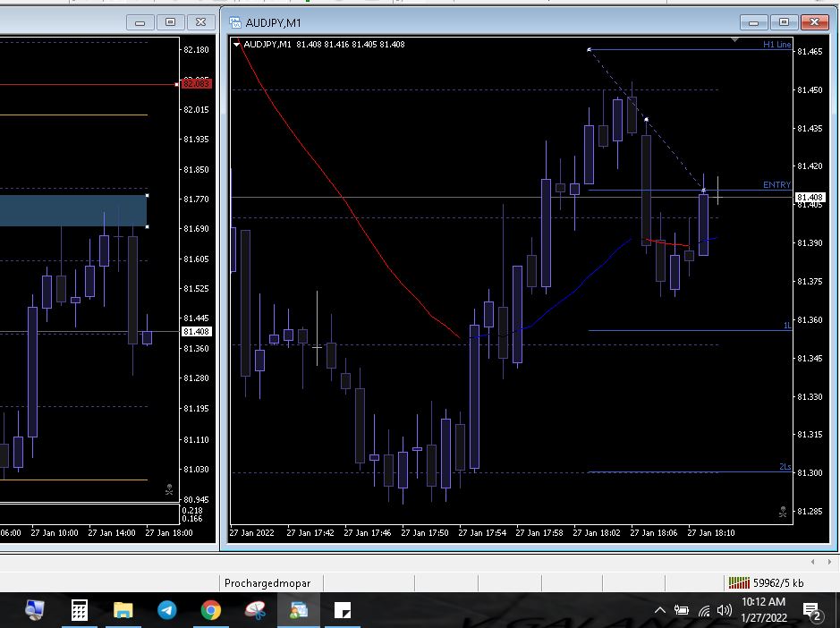This screenshot has width=840, height=628.
Task: Select the 1L line label
Action: [787, 326]
